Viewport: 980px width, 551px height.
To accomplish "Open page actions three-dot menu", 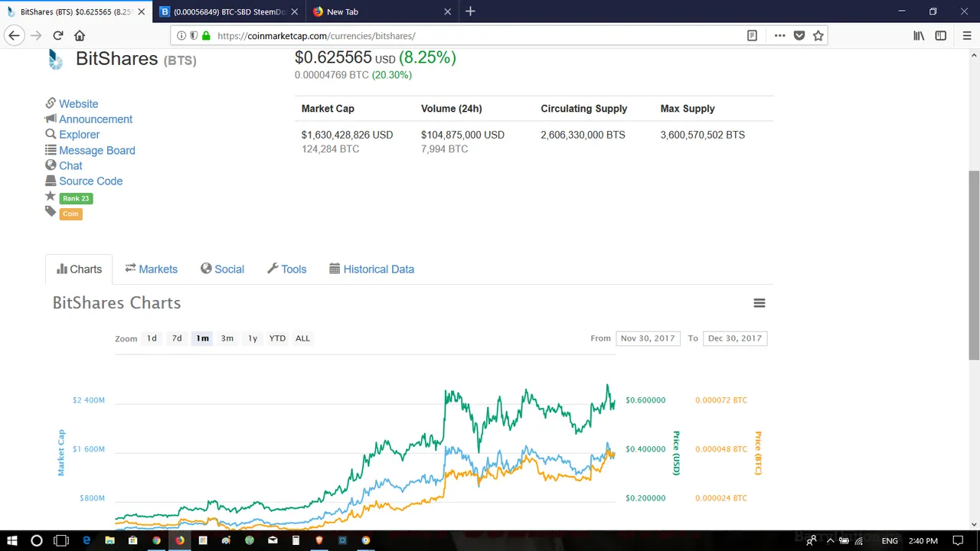I will 779,35.
